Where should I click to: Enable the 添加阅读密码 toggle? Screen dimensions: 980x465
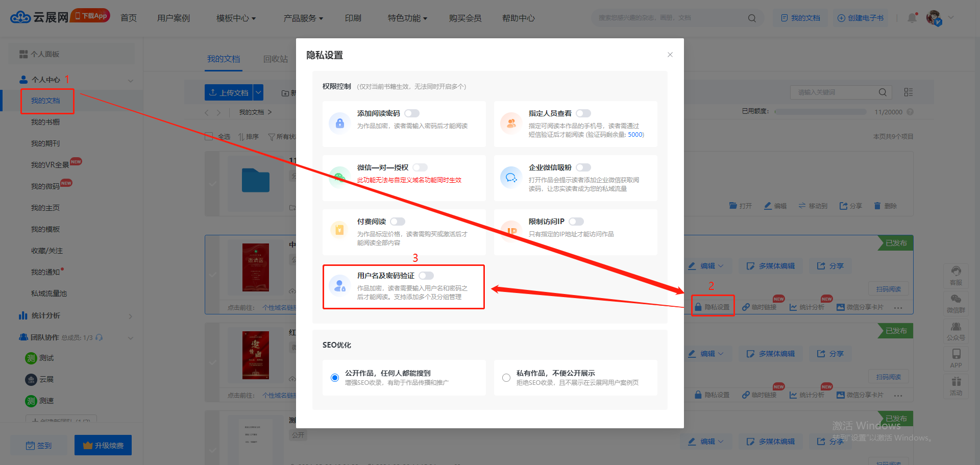pos(412,113)
